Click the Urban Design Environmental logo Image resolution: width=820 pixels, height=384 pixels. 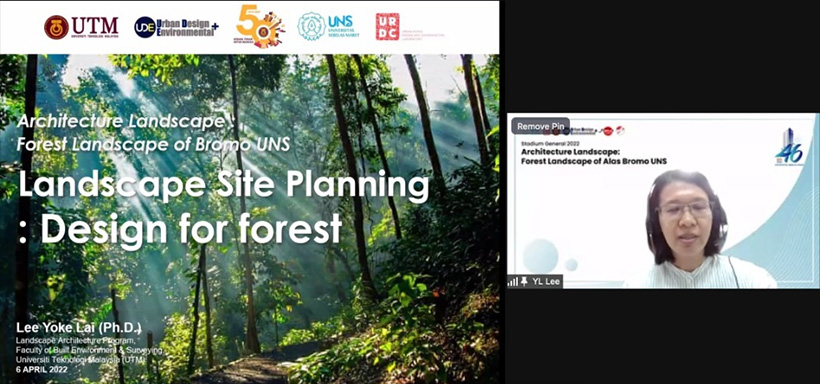pos(176,27)
